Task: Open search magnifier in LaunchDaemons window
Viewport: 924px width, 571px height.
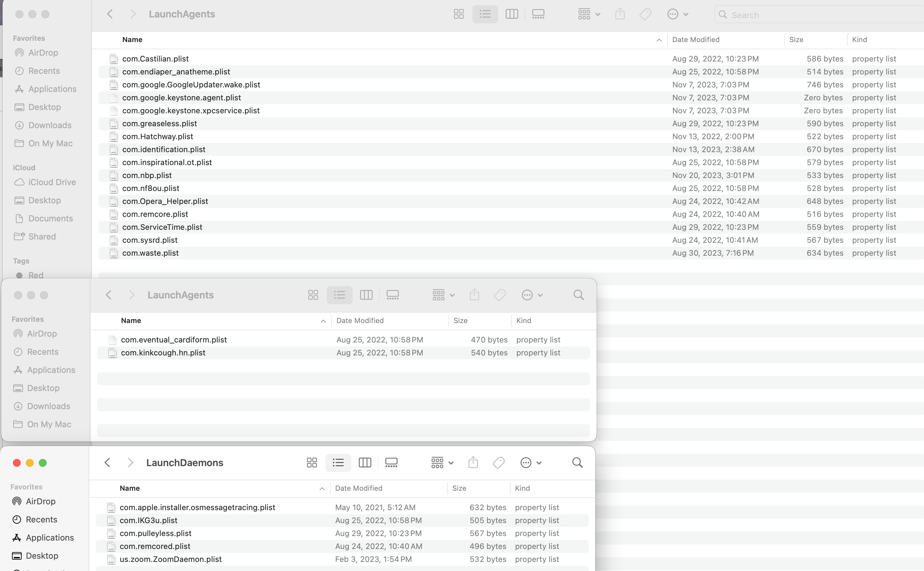Action: pyautogui.click(x=577, y=463)
